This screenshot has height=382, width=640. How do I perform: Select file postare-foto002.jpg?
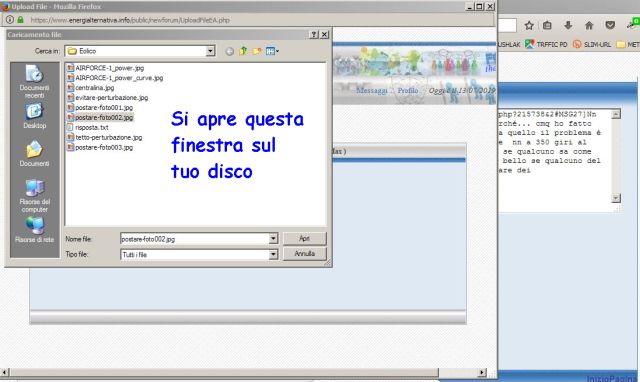104,118
